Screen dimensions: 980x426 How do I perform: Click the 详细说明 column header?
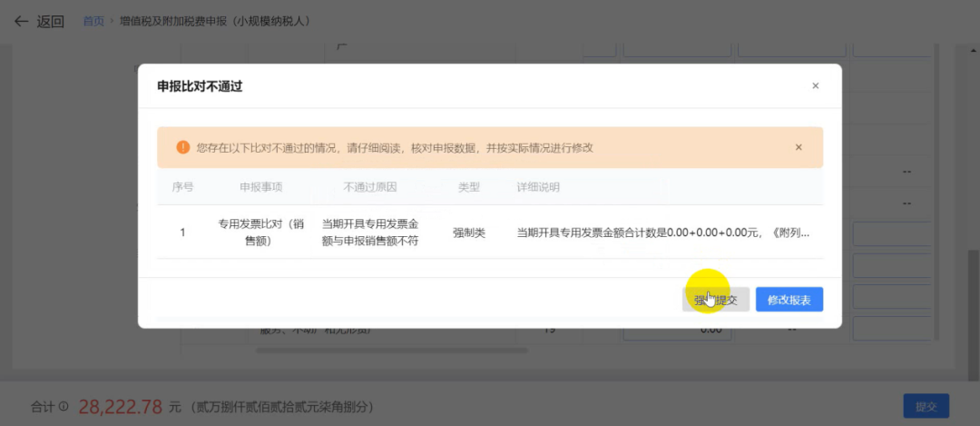538,187
